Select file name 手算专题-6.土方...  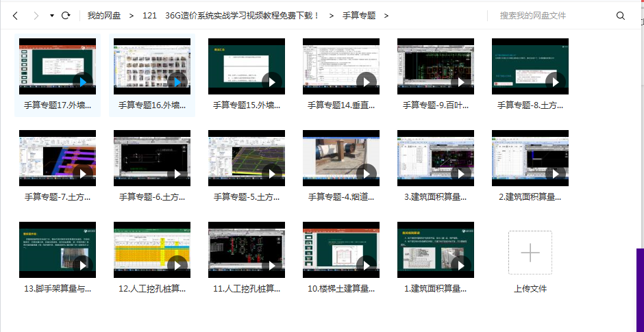coord(152,197)
